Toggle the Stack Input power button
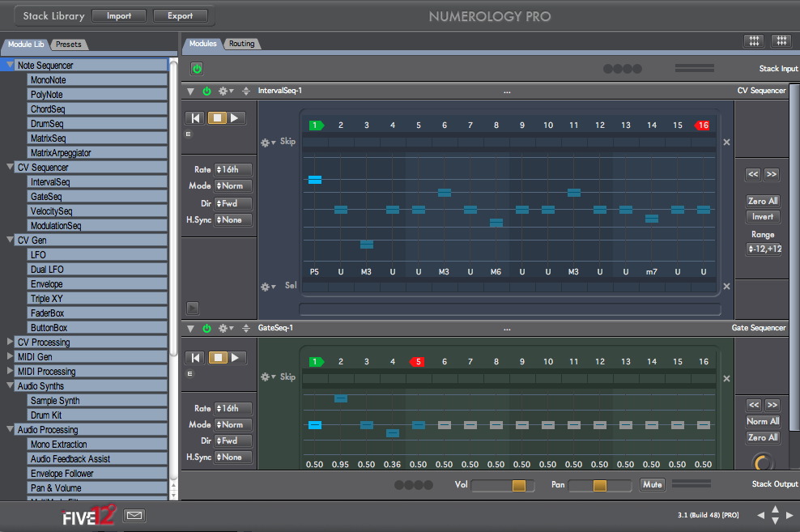Screen dimensions: 800x532 (x=197, y=69)
